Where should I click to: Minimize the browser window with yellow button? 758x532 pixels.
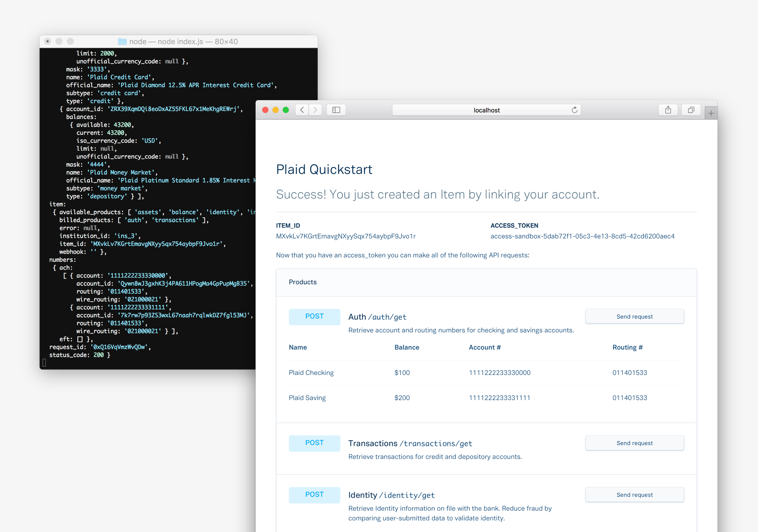pos(275,110)
